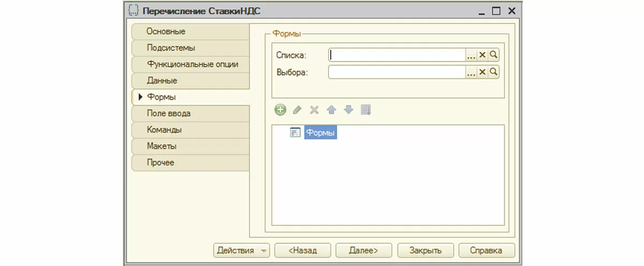
Task: Open the Команды tab
Action: [x=191, y=130]
